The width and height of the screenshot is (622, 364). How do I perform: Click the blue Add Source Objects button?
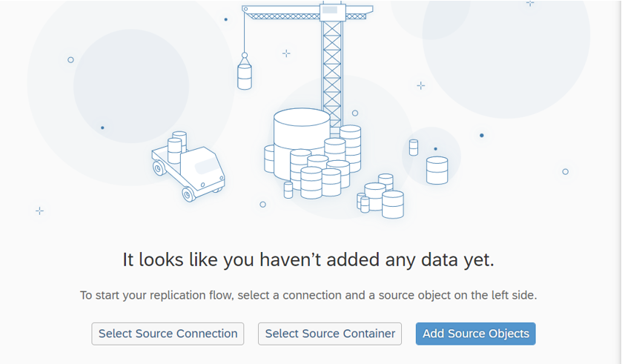pos(476,334)
